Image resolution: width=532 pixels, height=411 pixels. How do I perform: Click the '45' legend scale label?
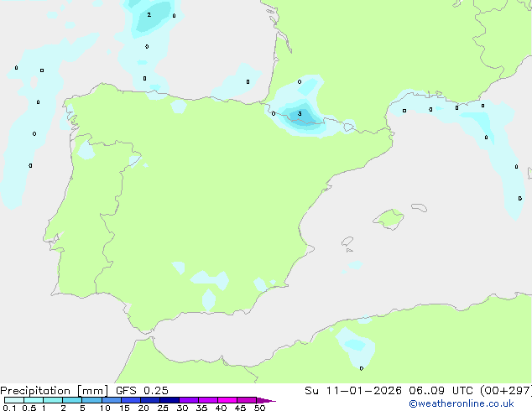point(240,408)
